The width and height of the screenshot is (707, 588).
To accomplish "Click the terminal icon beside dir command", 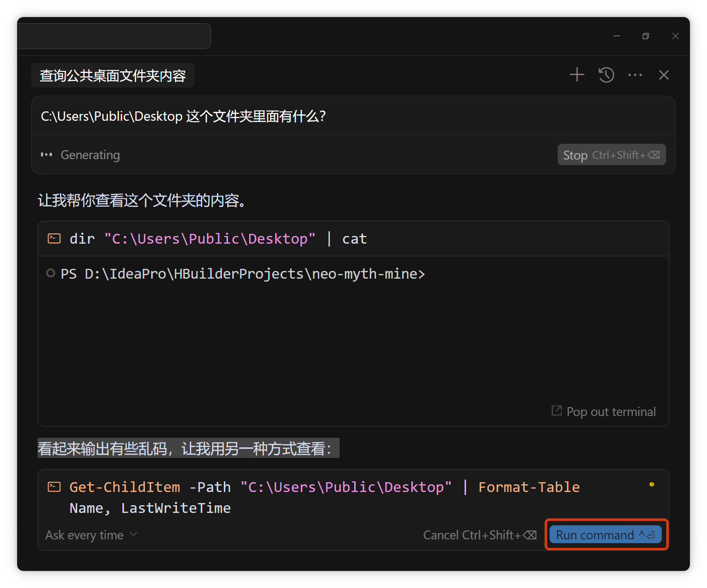I will point(54,239).
